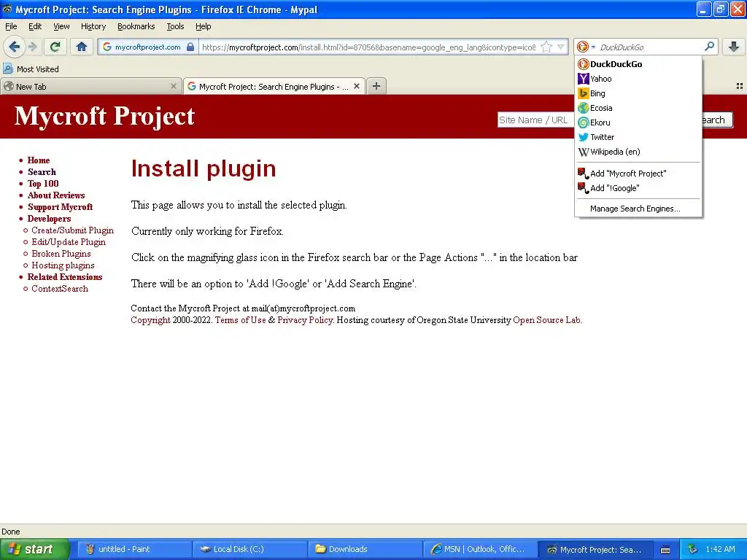747x560 pixels.
Task: Switch to the New Tab tab
Action: point(90,86)
